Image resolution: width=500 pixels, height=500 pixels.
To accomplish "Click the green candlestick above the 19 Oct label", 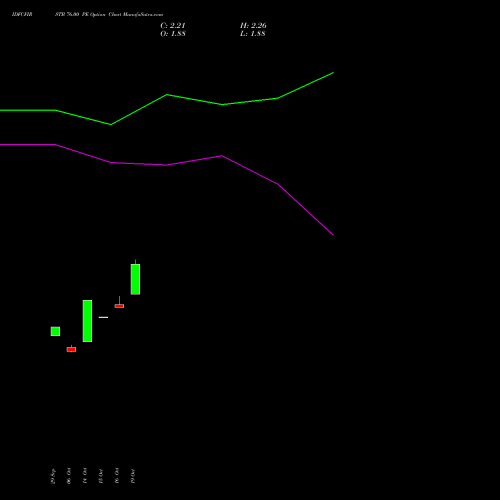I will [x=135, y=279].
